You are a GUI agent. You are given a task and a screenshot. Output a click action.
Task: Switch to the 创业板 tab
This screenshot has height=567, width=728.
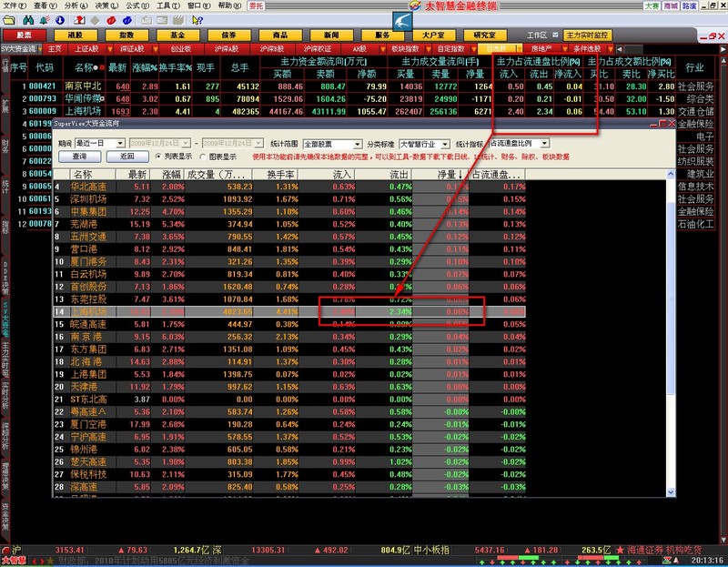tap(181, 49)
